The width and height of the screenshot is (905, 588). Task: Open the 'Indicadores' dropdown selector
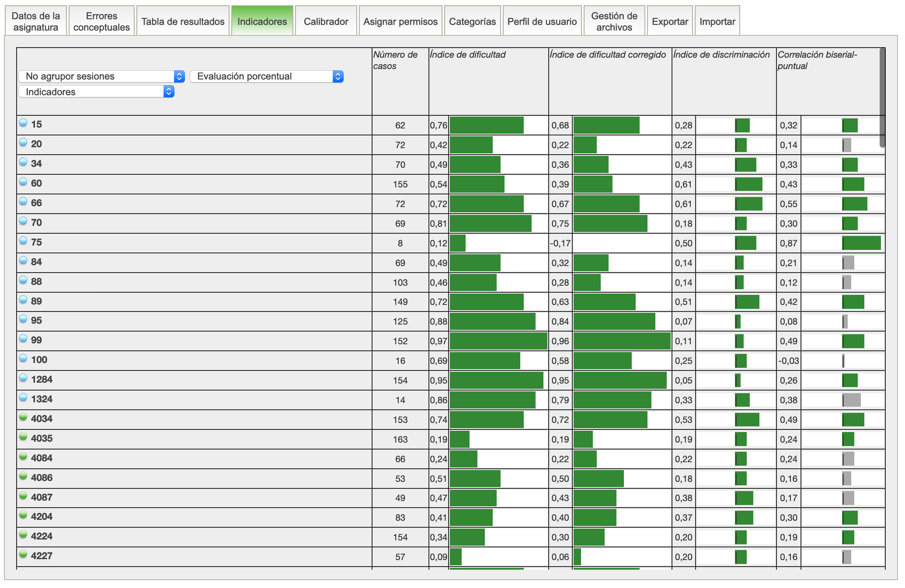tap(96, 92)
